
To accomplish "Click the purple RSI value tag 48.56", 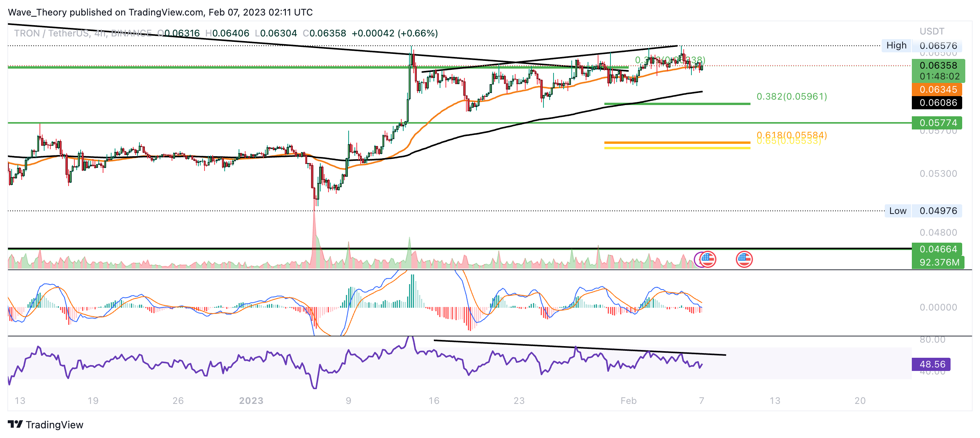I will coord(932,364).
